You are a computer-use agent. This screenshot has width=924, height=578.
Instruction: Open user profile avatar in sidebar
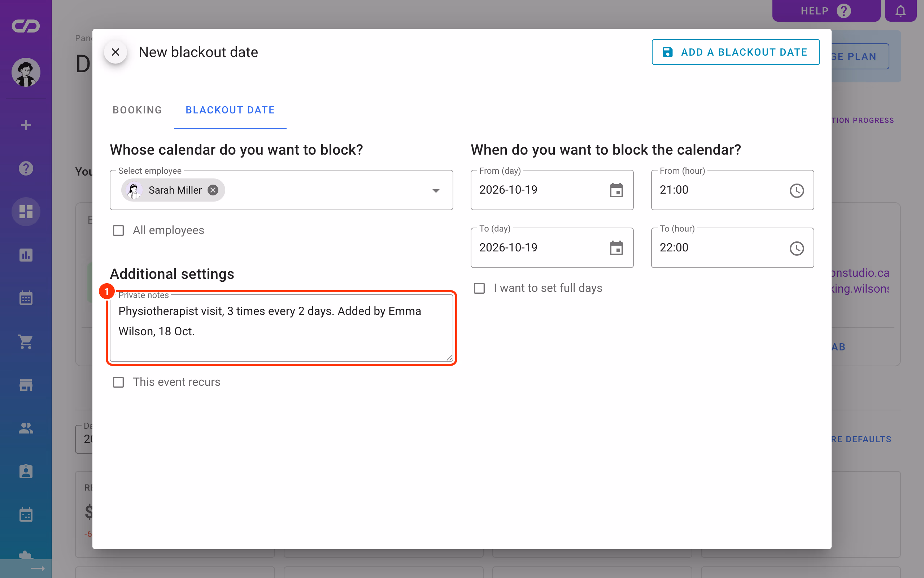(x=26, y=72)
